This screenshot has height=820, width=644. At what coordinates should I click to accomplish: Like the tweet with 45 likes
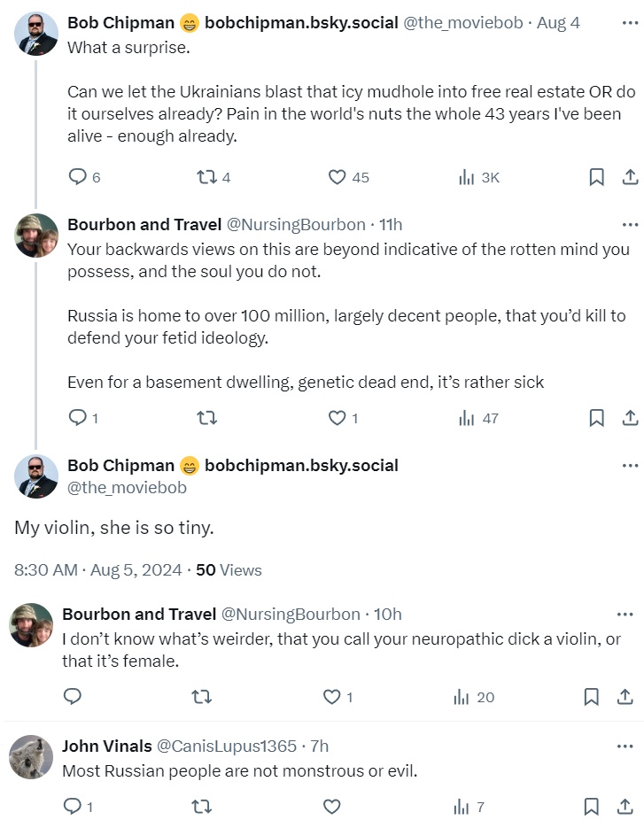click(338, 177)
